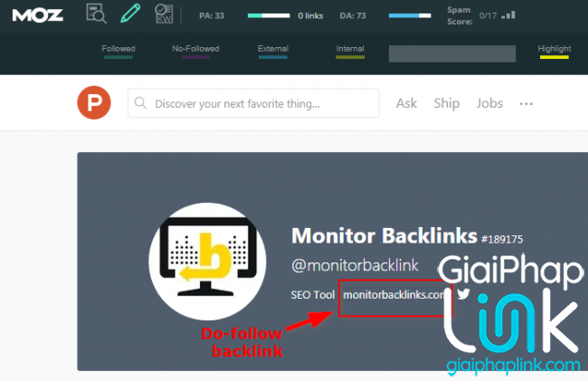588x381 pixels.
Task: Toggle Internal links highlighting
Action: tap(350, 51)
